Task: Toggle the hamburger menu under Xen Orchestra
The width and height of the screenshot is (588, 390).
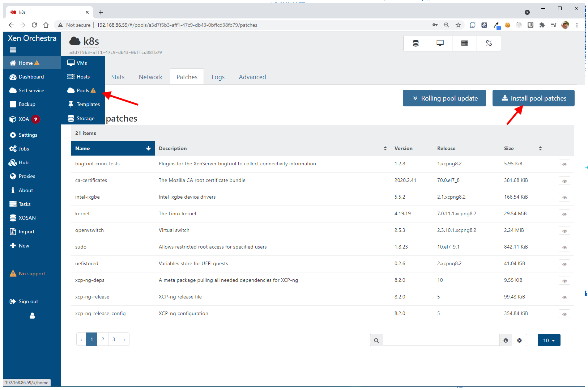Action: 13,50
